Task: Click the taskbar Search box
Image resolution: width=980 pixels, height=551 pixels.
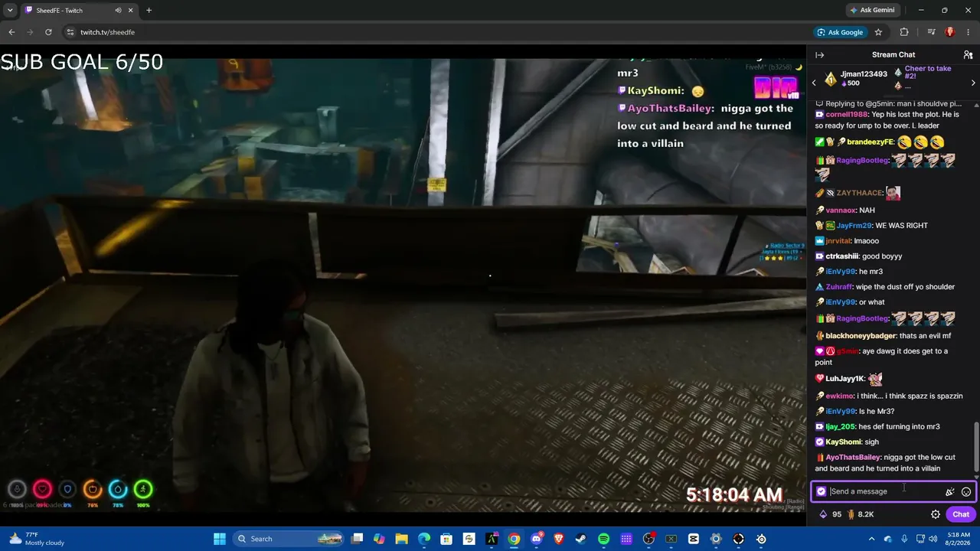Action: (288, 539)
